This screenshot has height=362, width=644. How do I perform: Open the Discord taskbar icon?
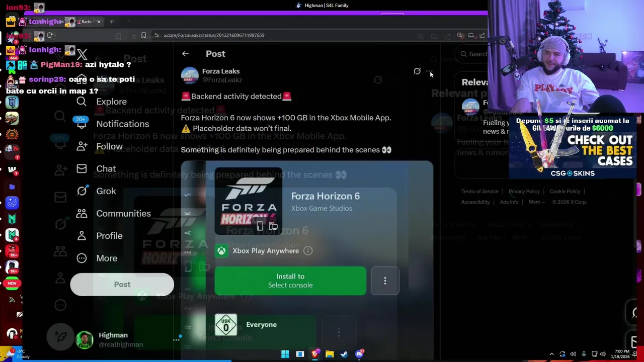pos(359,354)
